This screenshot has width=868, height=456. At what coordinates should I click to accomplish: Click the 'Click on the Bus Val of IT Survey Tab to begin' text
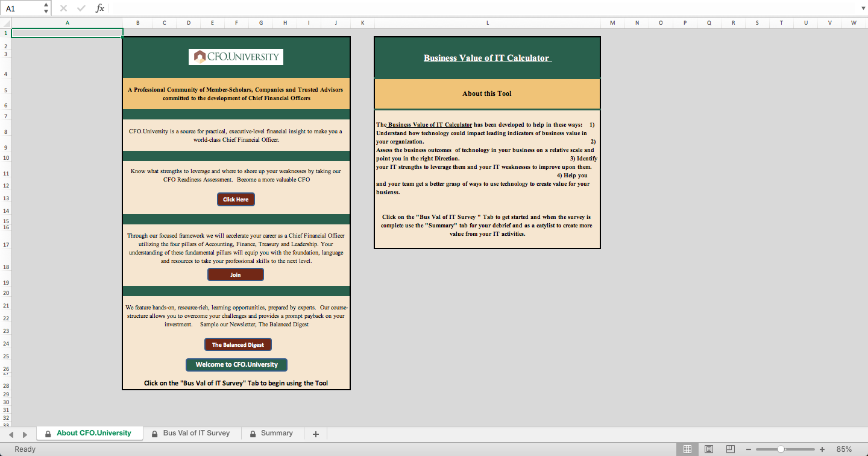(236, 383)
